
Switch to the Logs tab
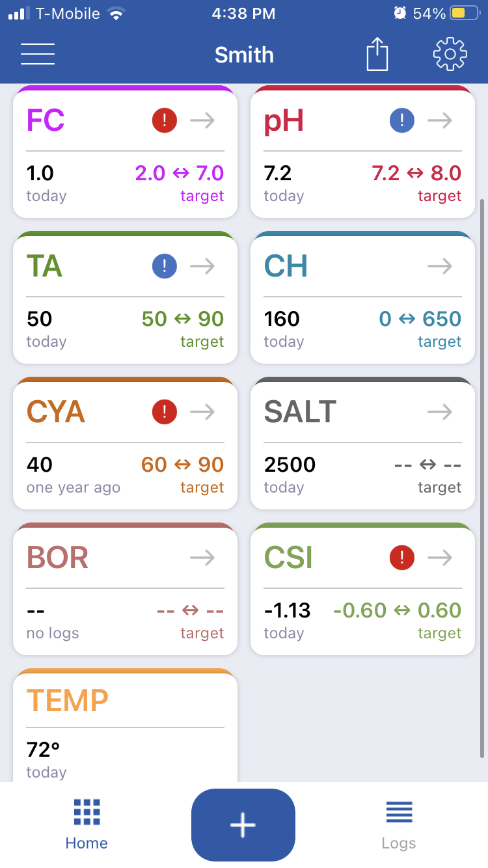[x=399, y=824]
